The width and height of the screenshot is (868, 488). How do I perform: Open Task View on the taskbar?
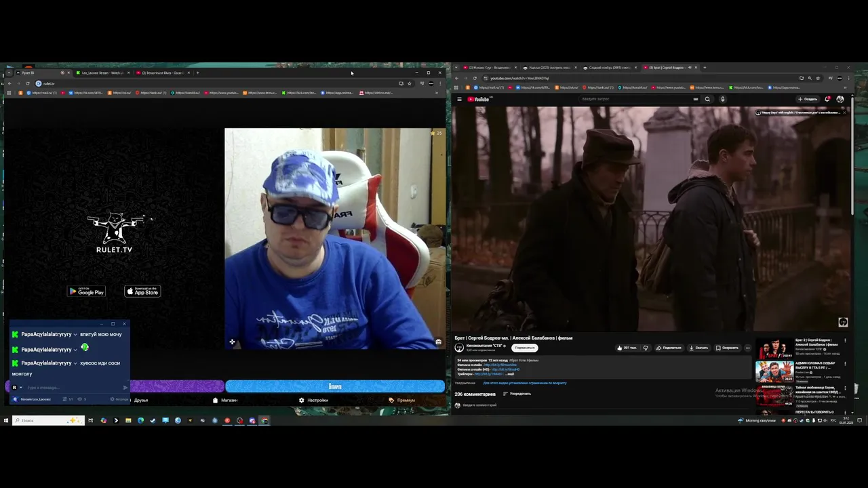(90, 420)
